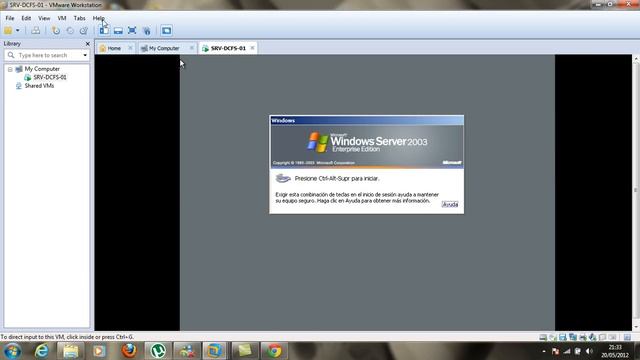Click the volume speaker tray icon

point(589,351)
